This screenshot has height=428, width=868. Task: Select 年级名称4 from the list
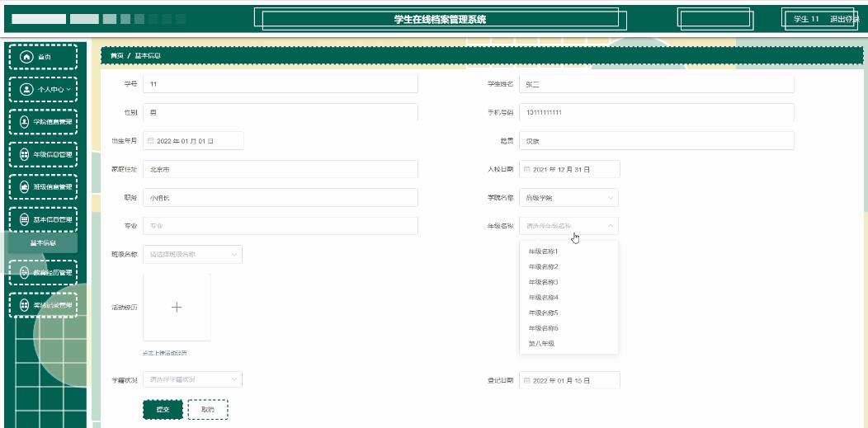pos(568,298)
